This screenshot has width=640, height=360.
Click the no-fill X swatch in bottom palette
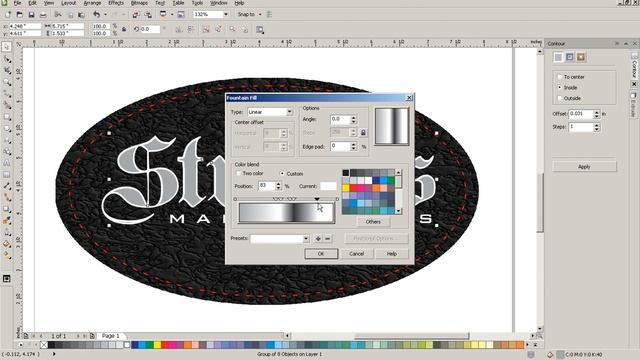[x=44, y=345]
